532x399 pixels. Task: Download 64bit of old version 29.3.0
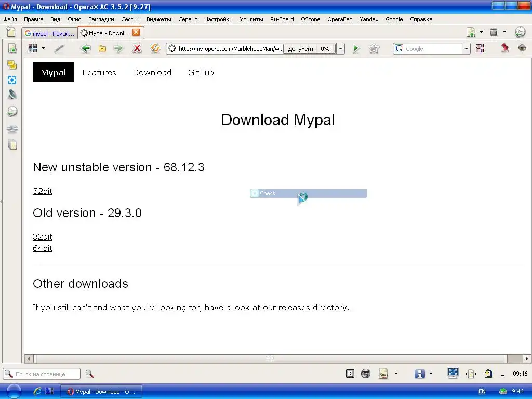[x=43, y=248]
